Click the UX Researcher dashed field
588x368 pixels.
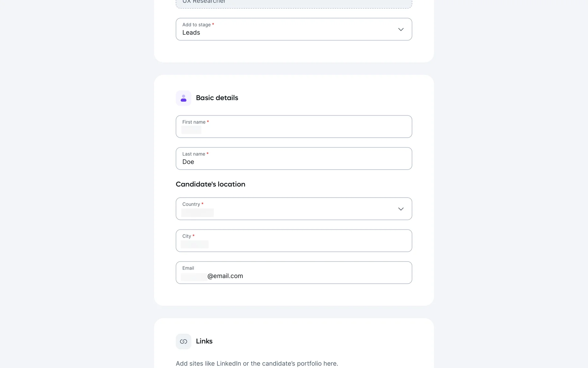293,3
